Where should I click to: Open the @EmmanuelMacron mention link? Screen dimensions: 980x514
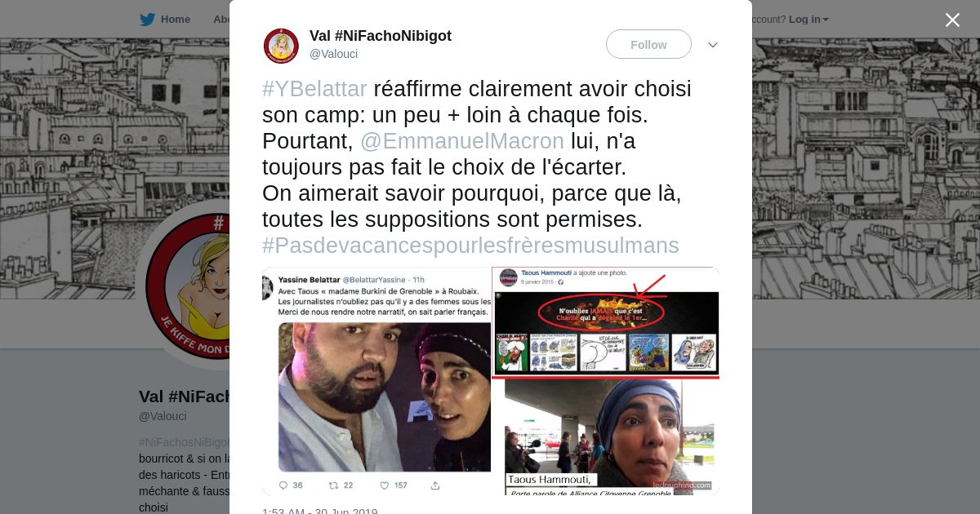coord(462,141)
